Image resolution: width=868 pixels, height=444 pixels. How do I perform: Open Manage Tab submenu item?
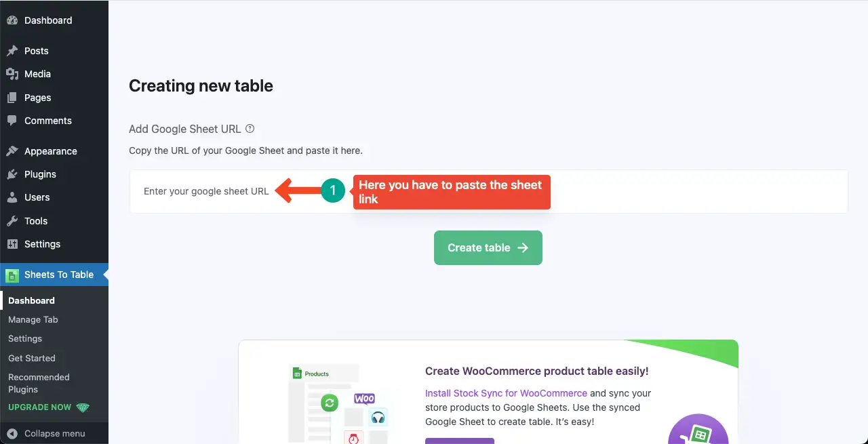click(33, 319)
